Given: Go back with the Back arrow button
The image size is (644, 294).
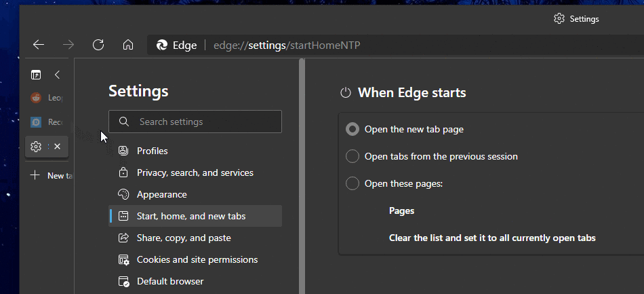Looking at the screenshot, I should click(x=39, y=45).
